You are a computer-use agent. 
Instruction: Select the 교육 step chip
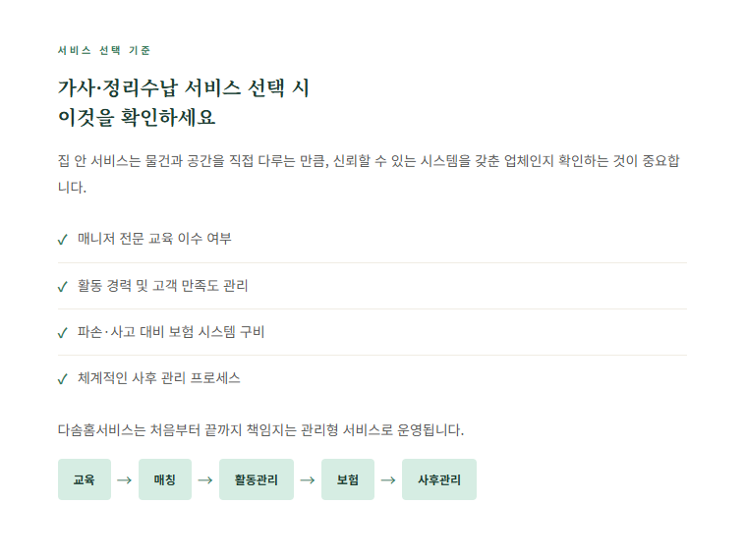point(85,480)
